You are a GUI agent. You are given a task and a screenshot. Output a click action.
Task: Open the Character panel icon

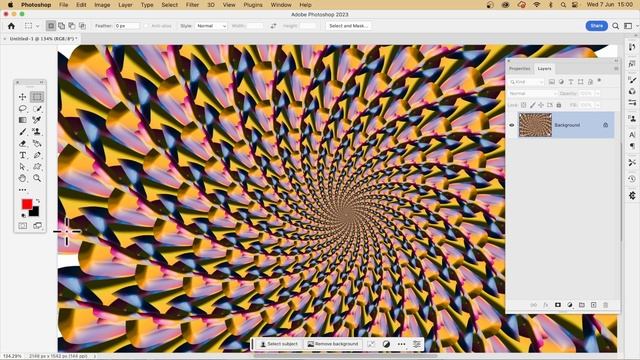632,134
